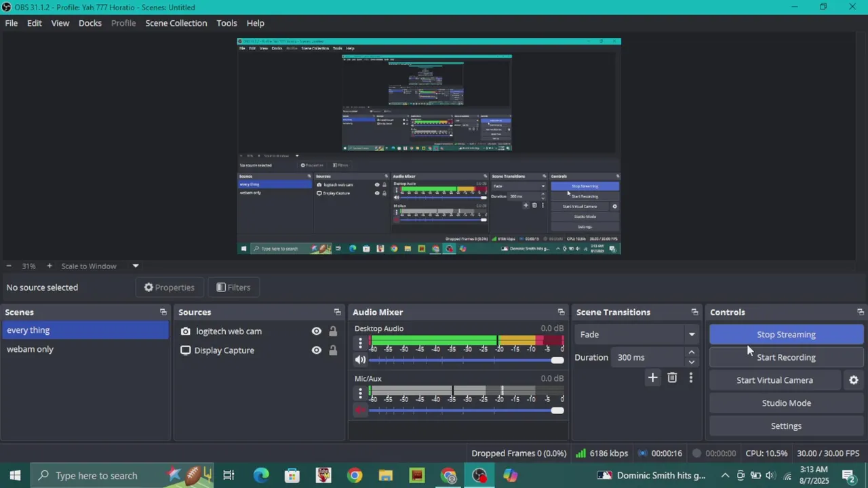Decrease transition duration with down arrow
Screen dimensions: 868x488
click(691, 362)
